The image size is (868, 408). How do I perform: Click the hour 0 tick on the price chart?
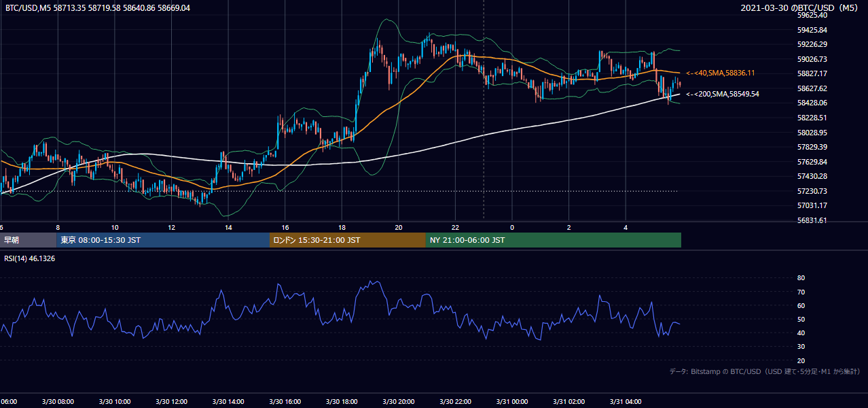coord(512,227)
